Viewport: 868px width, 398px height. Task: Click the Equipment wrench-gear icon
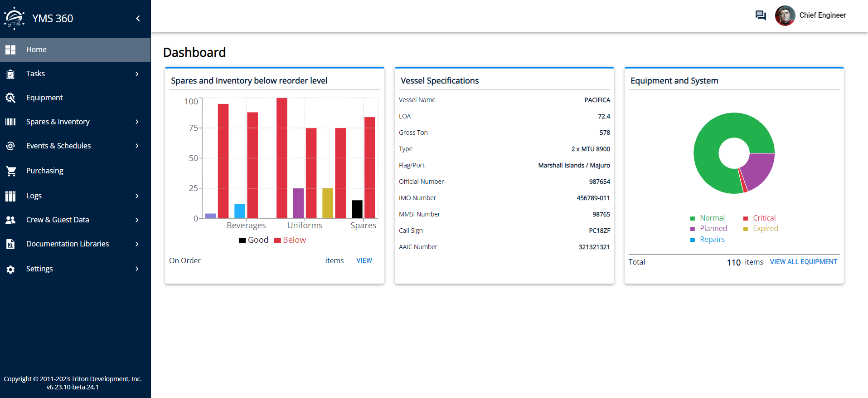(10, 98)
